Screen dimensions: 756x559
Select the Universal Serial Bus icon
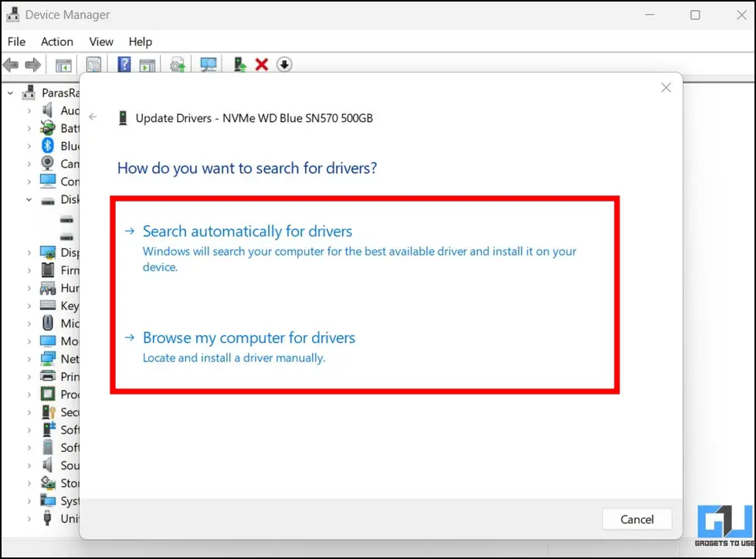pos(47,518)
